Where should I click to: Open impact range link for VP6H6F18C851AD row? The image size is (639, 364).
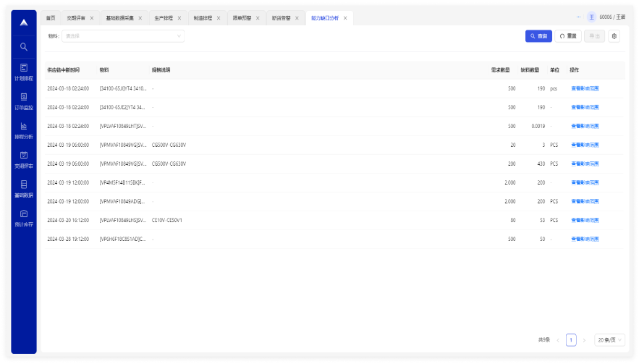tap(585, 239)
